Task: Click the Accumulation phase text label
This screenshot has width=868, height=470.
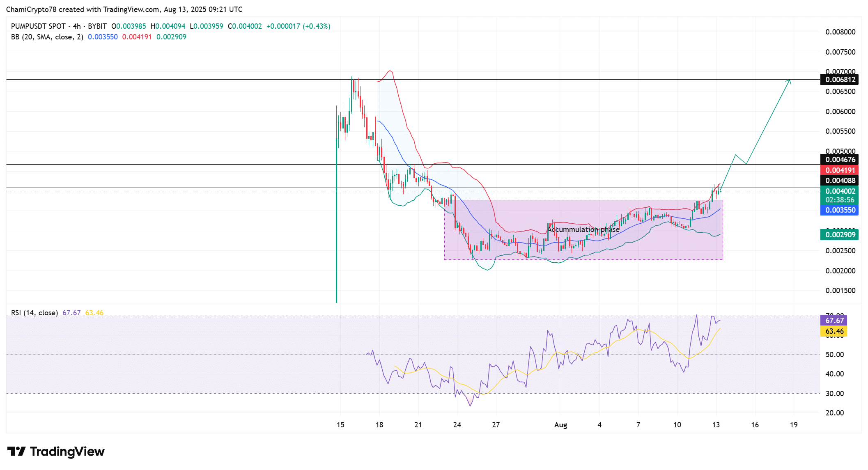Action: point(583,229)
